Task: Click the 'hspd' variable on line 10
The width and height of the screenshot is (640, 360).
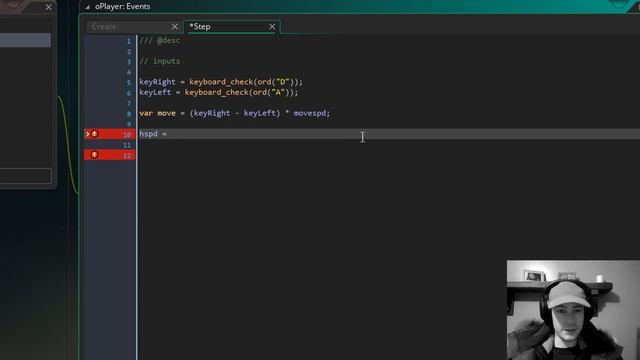Action: (148, 134)
